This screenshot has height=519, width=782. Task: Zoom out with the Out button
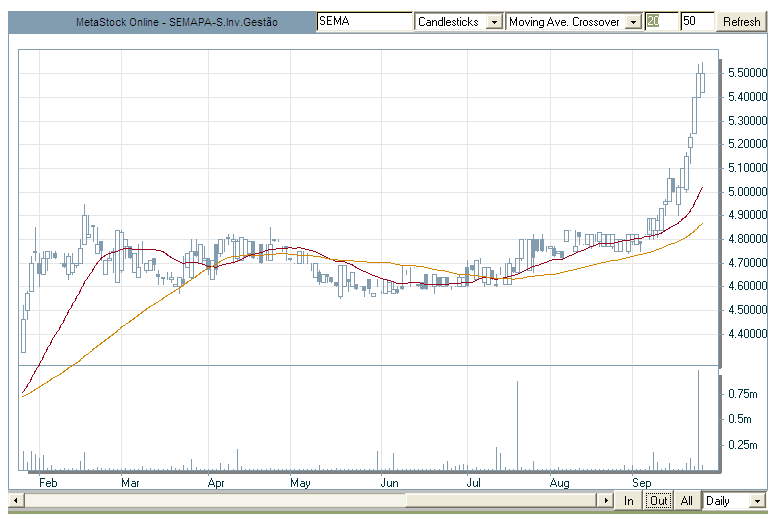657,500
